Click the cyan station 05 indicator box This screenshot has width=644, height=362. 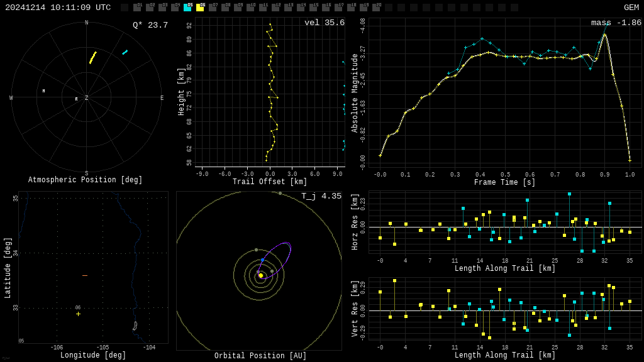point(187,8)
